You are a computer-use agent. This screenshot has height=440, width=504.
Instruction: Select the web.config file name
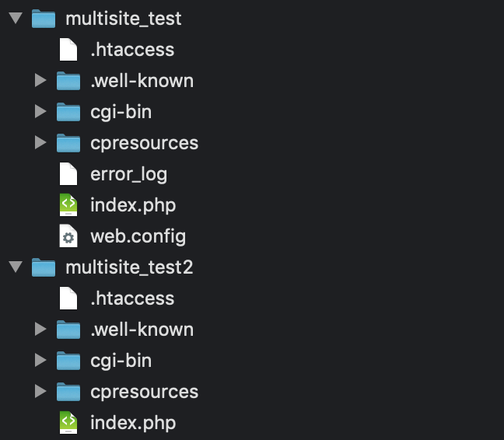pos(138,236)
